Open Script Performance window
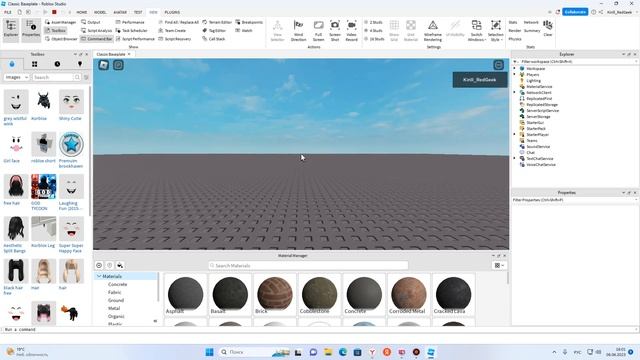The height and width of the screenshot is (360, 640). click(x=135, y=39)
